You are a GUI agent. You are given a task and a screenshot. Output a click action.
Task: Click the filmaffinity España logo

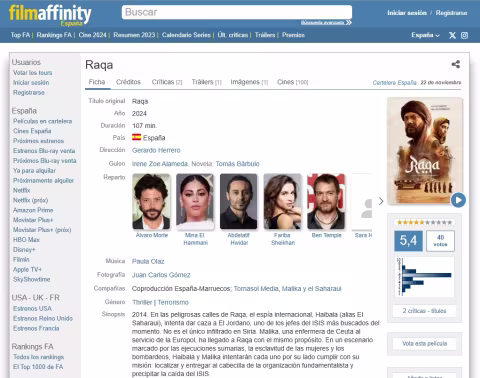(50, 15)
